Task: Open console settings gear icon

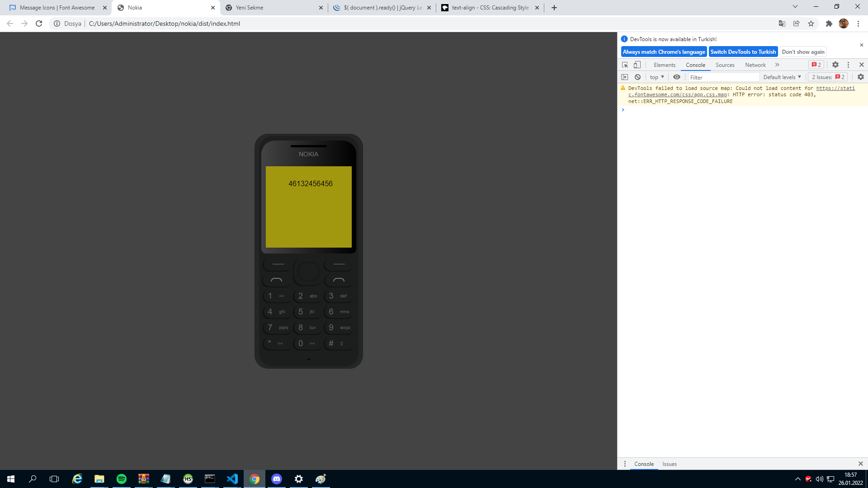Action: coord(861,77)
